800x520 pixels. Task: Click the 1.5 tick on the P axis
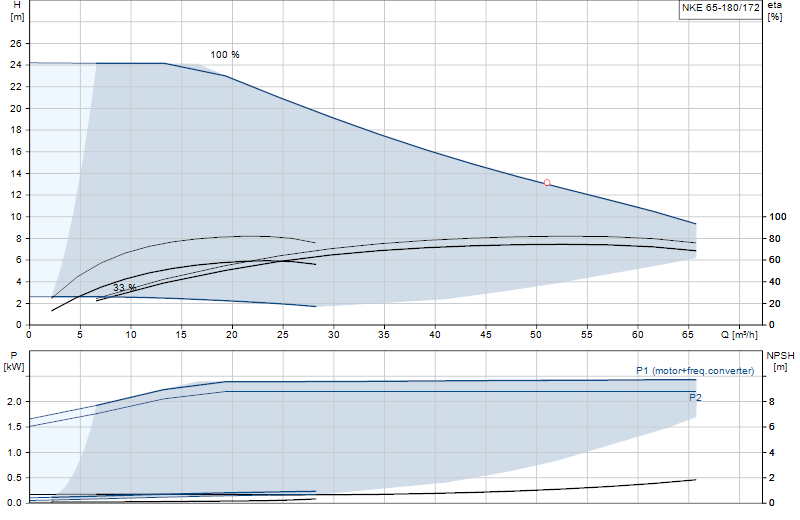[14, 427]
